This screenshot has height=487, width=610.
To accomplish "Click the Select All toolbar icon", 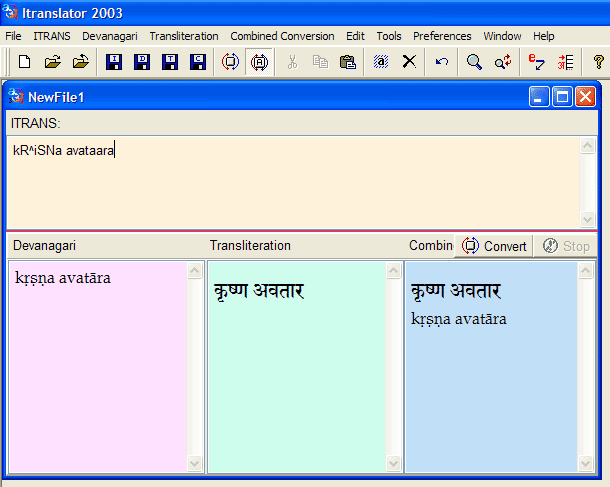I will pos(381,62).
